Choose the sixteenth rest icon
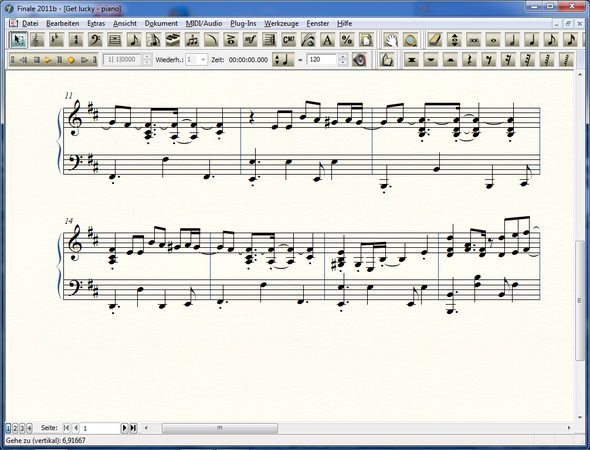 pyautogui.click(x=508, y=59)
